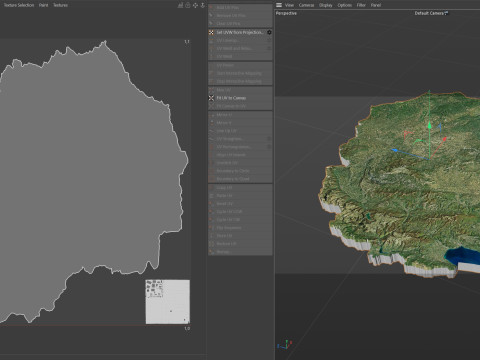The image size is (480, 360).
Task: Grab the green Y axis arrow
Action: [430, 126]
